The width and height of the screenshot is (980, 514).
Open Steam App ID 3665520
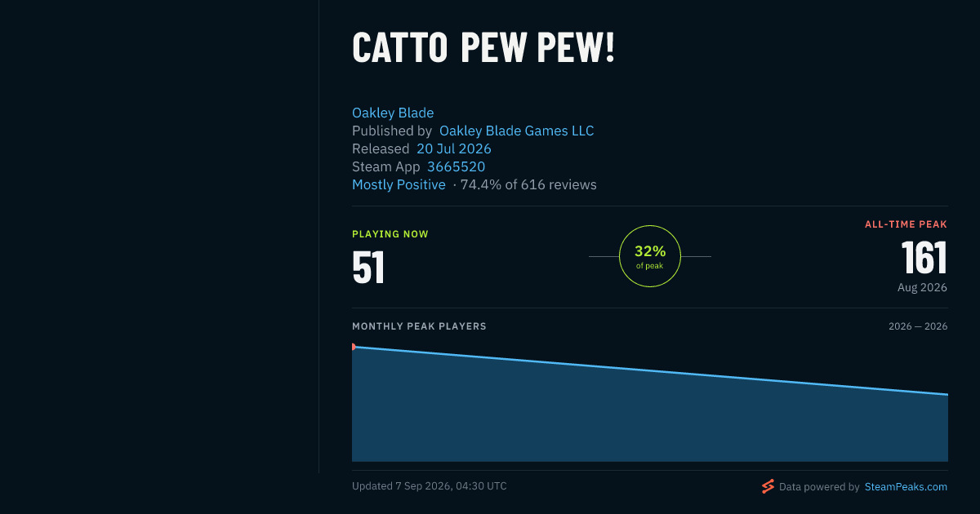pyautogui.click(x=457, y=166)
